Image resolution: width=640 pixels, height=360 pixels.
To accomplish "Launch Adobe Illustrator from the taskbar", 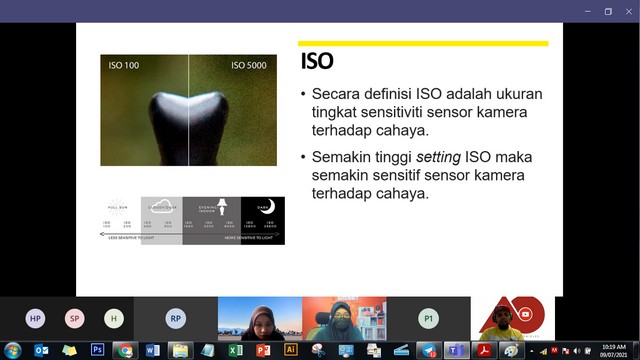I will tap(291, 350).
